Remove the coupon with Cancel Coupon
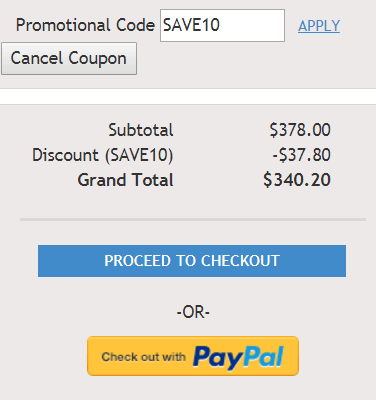 [69, 58]
